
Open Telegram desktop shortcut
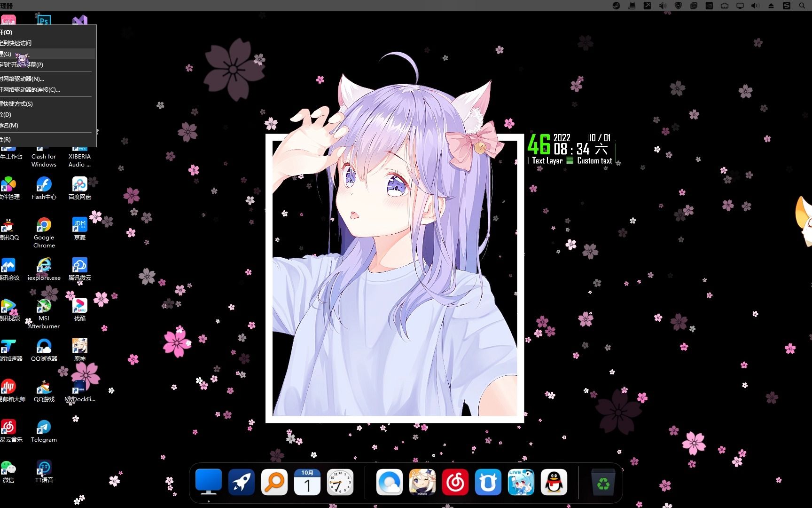point(44,431)
